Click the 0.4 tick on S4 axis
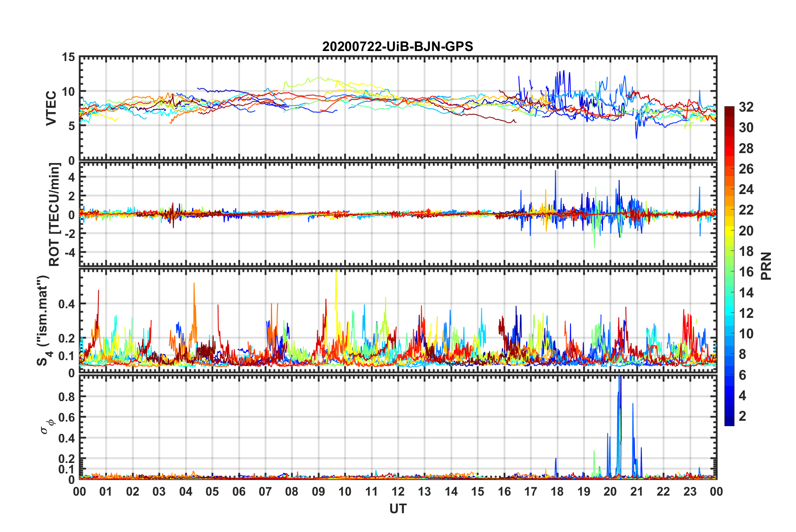 (x=67, y=304)
